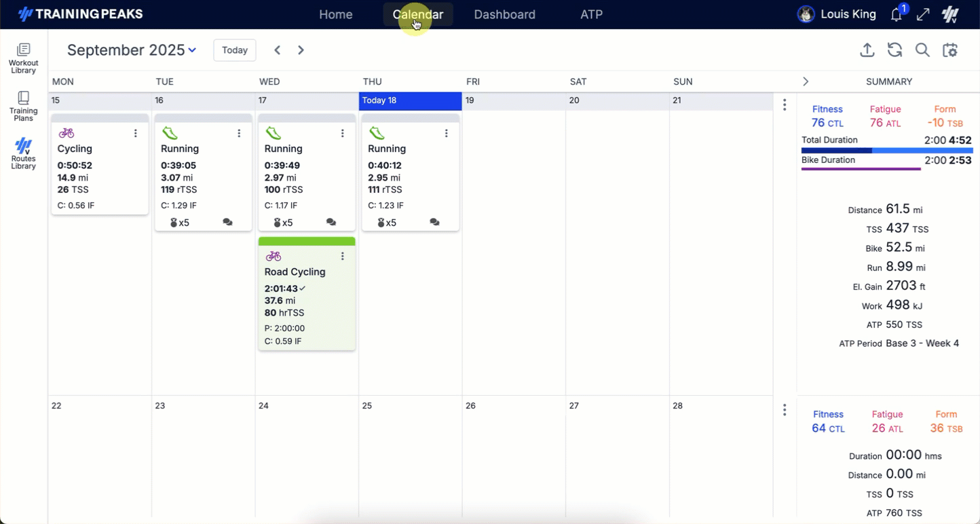
Task: Expand the September 2025 month dropdown
Action: coord(192,50)
